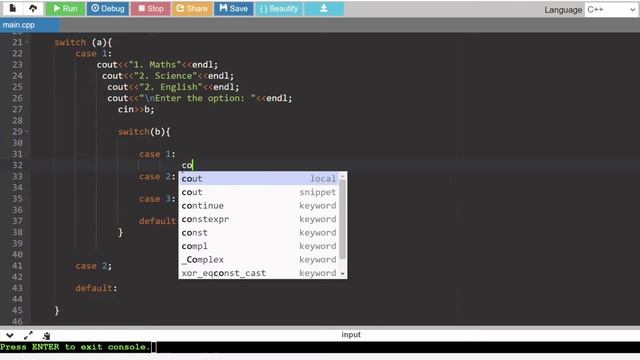The height and width of the screenshot is (360, 640).
Task: Pick the 'const' keyword suggestion
Action: 259,232
